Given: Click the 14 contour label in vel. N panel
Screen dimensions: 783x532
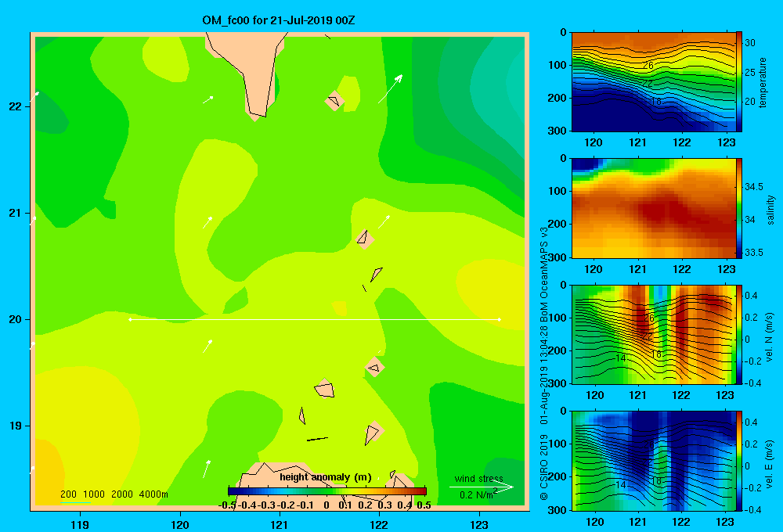Looking at the screenshot, I should [x=621, y=358].
